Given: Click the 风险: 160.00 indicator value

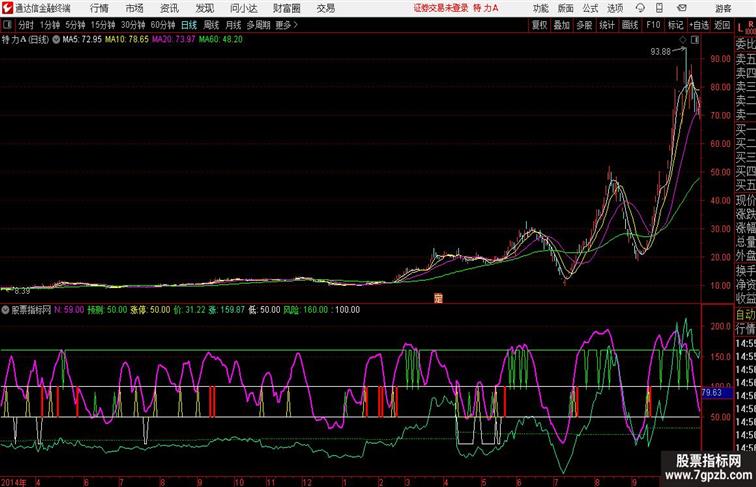Looking at the screenshot, I should tap(306, 310).
